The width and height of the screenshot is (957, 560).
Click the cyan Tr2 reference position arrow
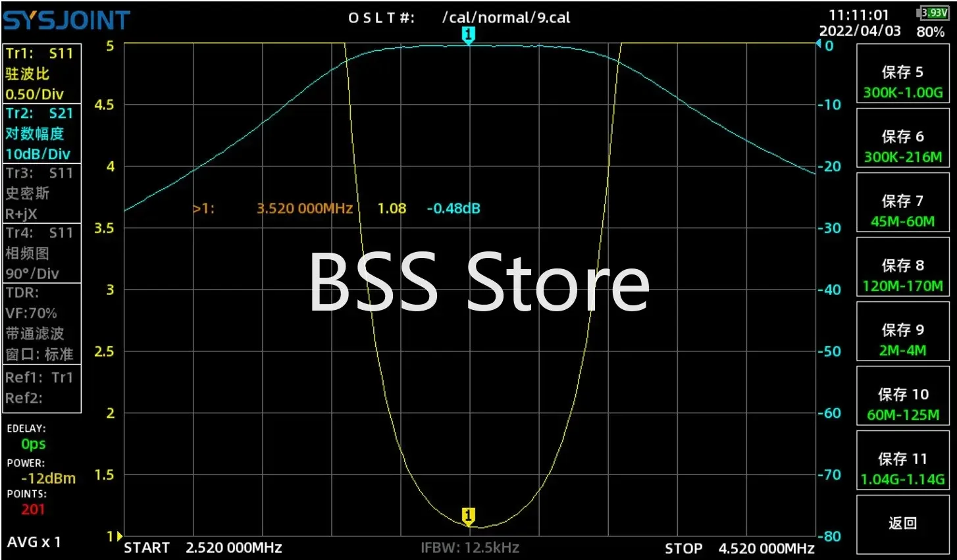[x=819, y=45]
